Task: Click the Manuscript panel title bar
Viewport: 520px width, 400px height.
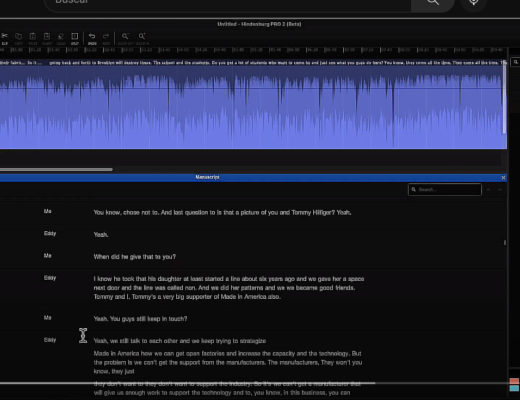Action: (253, 177)
